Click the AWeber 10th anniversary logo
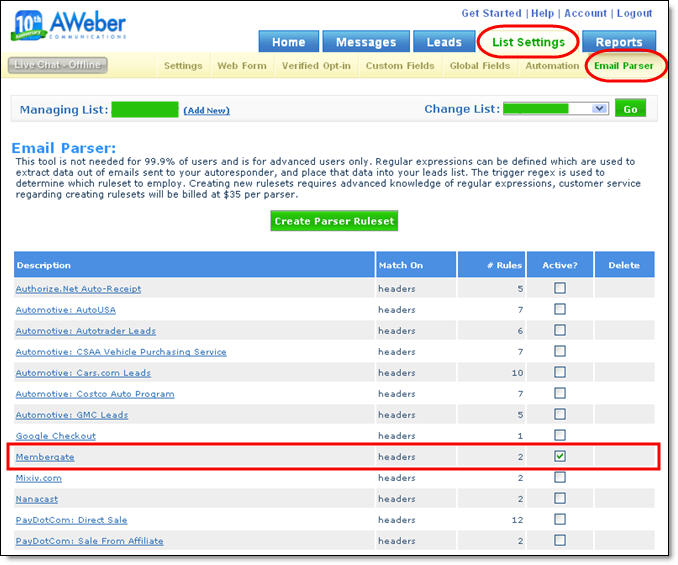Screen dimensions: 678x565 68,24
